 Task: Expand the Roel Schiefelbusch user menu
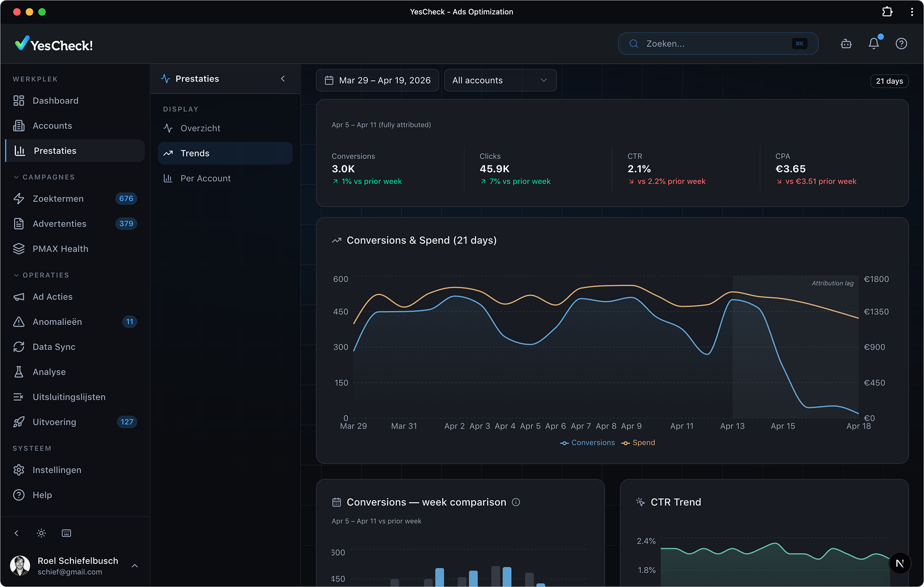coord(134,566)
